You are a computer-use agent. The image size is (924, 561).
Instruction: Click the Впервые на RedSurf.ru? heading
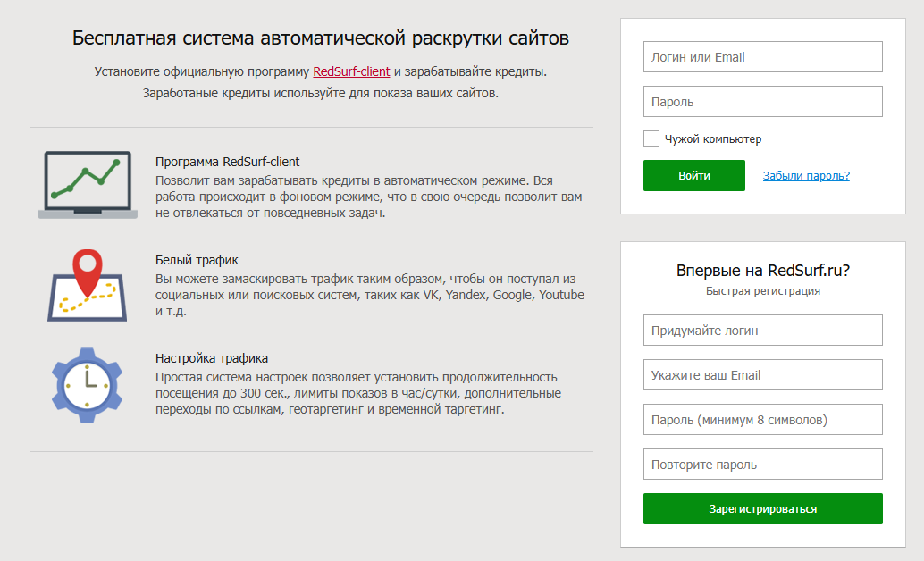[x=763, y=271]
